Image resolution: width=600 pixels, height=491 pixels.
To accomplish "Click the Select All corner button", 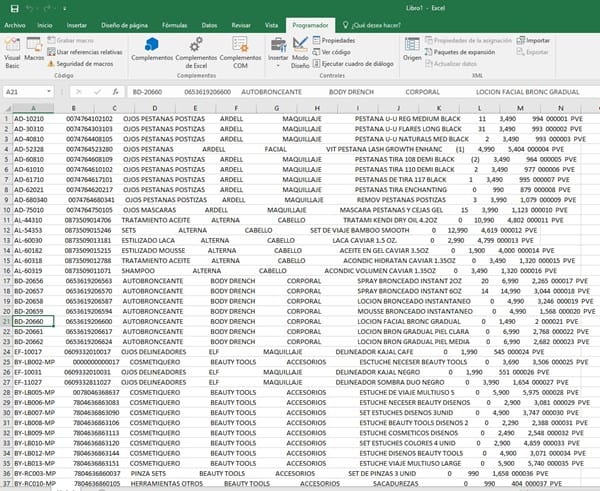I will click(x=7, y=108).
